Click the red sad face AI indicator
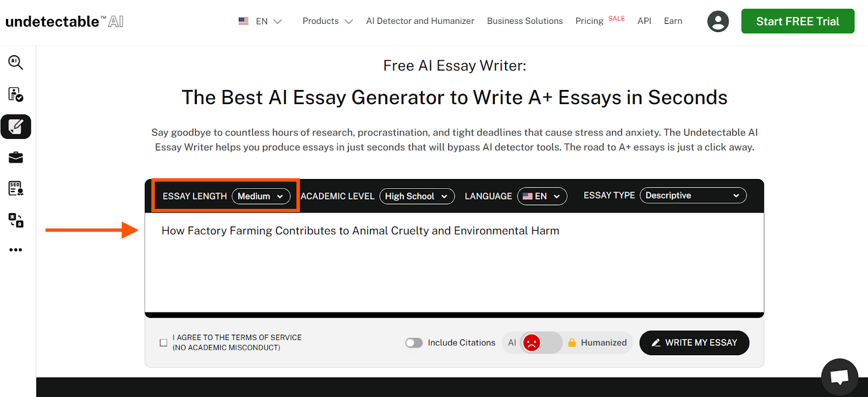 pos(532,343)
